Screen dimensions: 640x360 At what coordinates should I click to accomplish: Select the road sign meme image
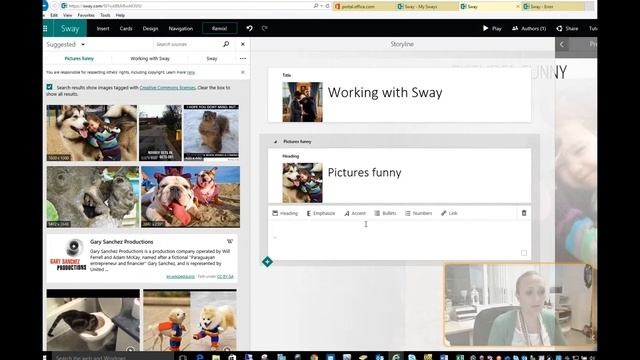(x=160, y=133)
